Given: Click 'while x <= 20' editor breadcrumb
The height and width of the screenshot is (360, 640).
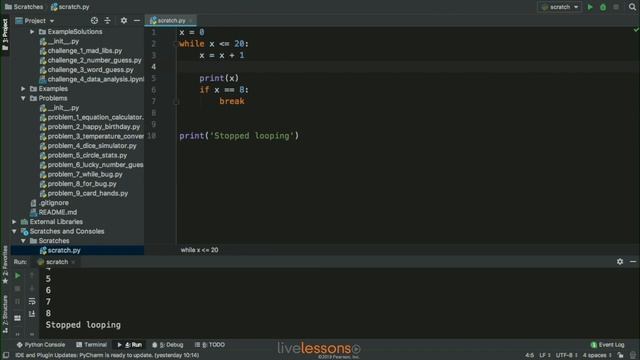Looking at the screenshot, I should (x=199, y=250).
